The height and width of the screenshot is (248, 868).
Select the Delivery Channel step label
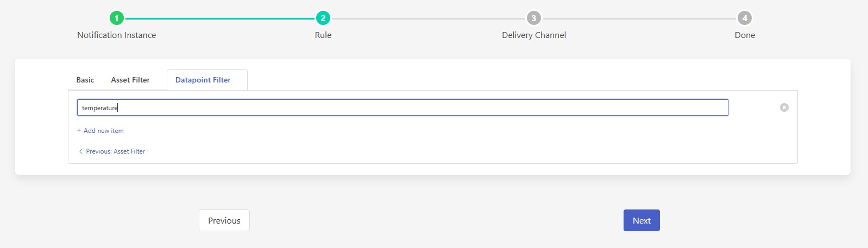[533, 35]
